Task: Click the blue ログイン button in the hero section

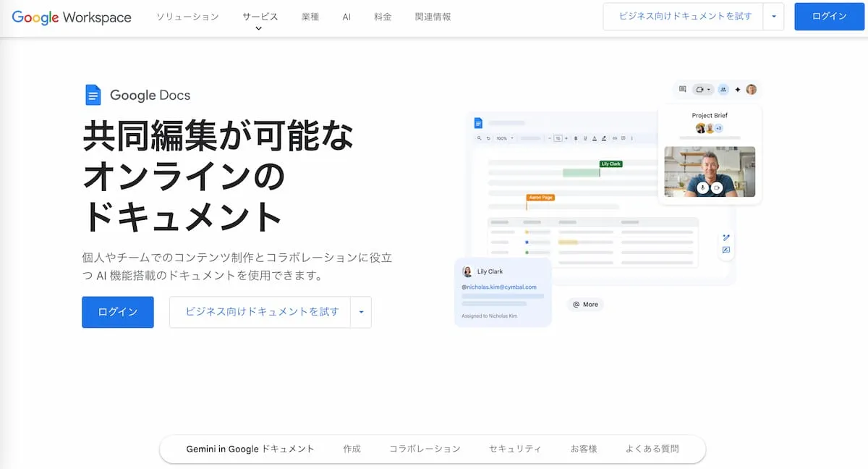Action: coord(118,312)
